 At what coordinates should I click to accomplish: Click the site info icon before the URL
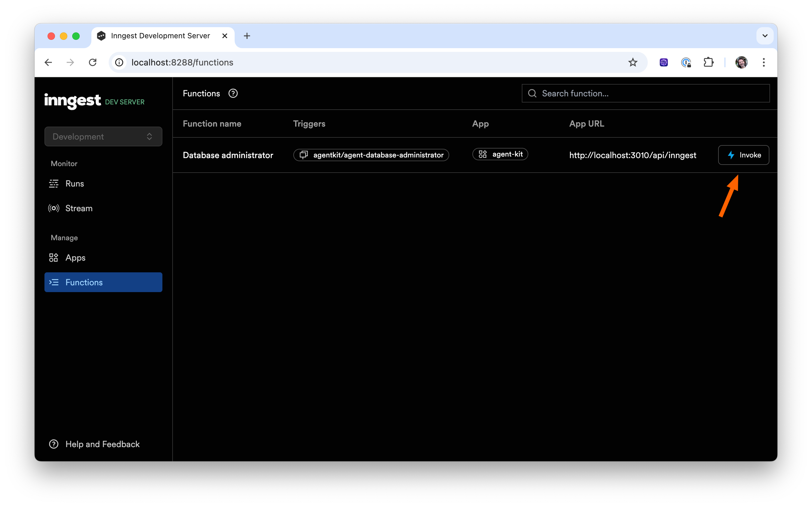pyautogui.click(x=119, y=62)
